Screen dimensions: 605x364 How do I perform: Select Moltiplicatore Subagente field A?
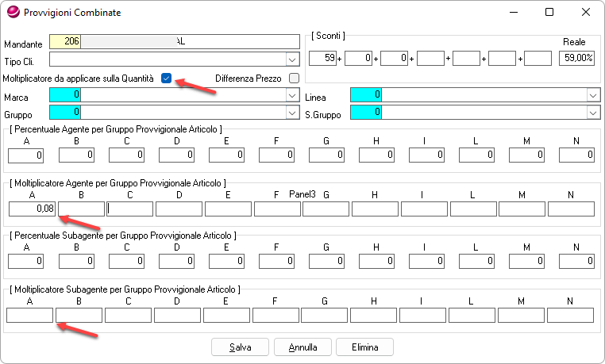[29, 315]
